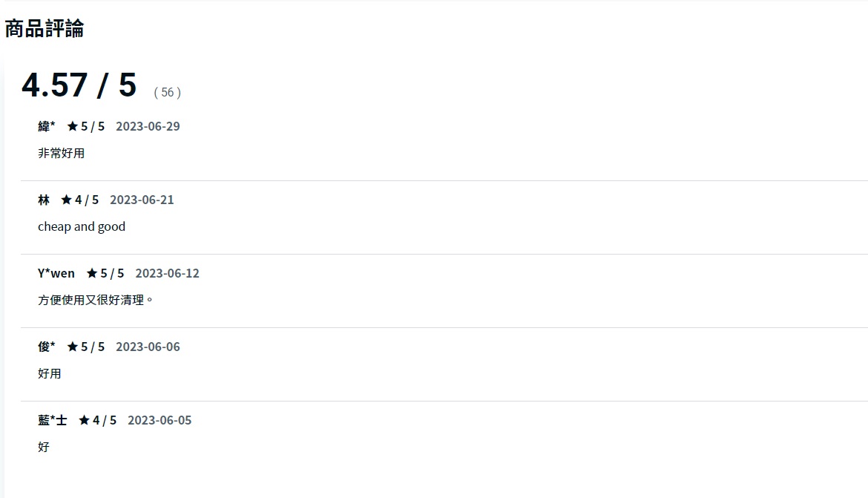Click the star icon in 俊*'s review

[x=73, y=347]
